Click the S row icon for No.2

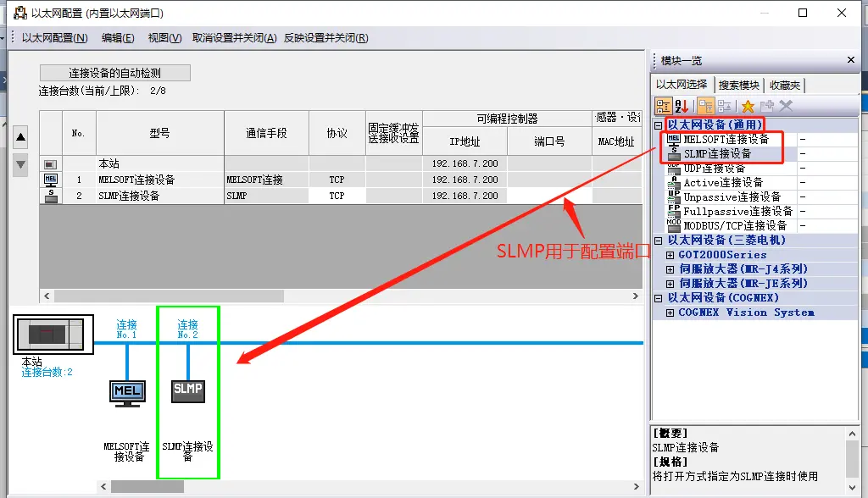tap(51, 196)
